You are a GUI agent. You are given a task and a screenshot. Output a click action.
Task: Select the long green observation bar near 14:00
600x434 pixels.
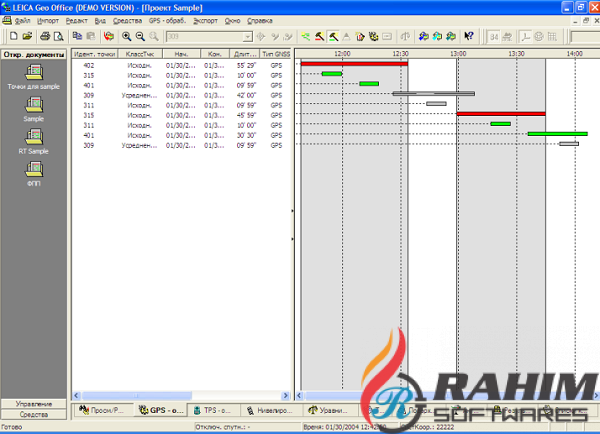tap(558, 134)
